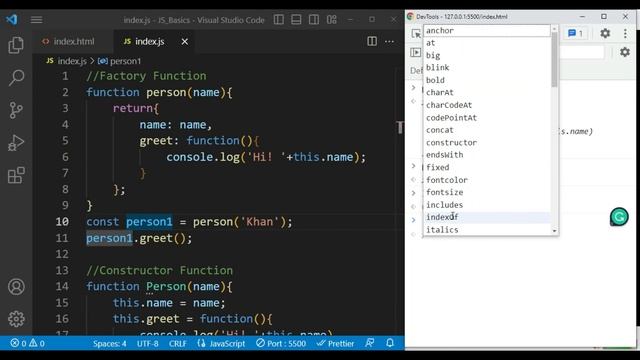This screenshot has width=640, height=360.
Task: Click the Grammarly floating icon
Action: point(619,217)
